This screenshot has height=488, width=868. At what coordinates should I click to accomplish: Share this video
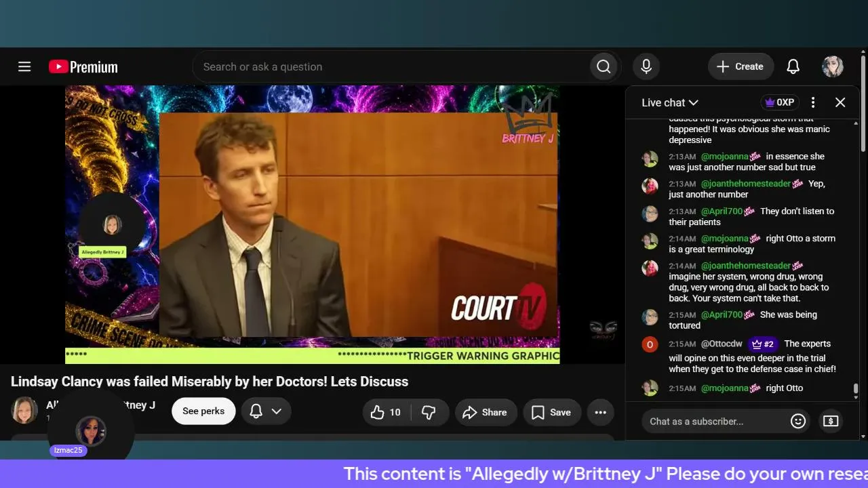pyautogui.click(x=485, y=412)
